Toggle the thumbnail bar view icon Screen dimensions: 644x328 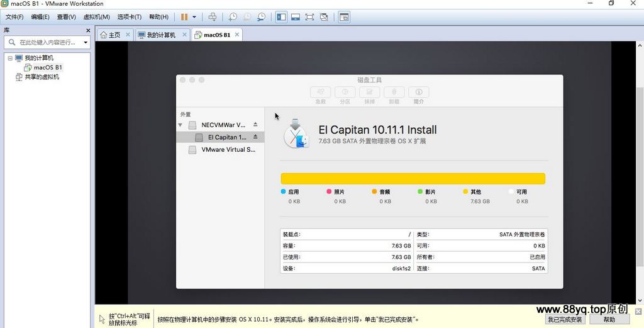pyautogui.click(x=296, y=17)
